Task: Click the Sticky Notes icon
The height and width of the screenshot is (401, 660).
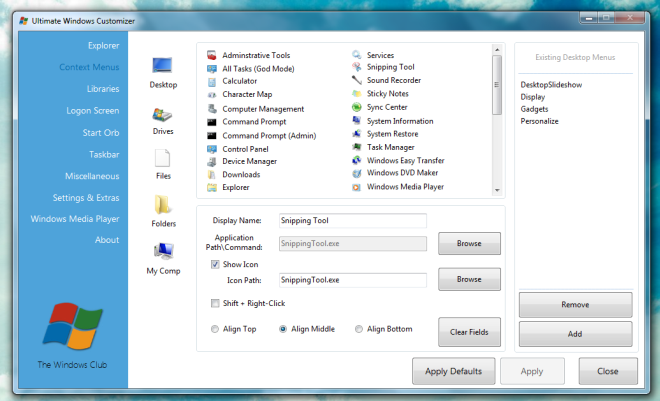Action: click(x=357, y=93)
